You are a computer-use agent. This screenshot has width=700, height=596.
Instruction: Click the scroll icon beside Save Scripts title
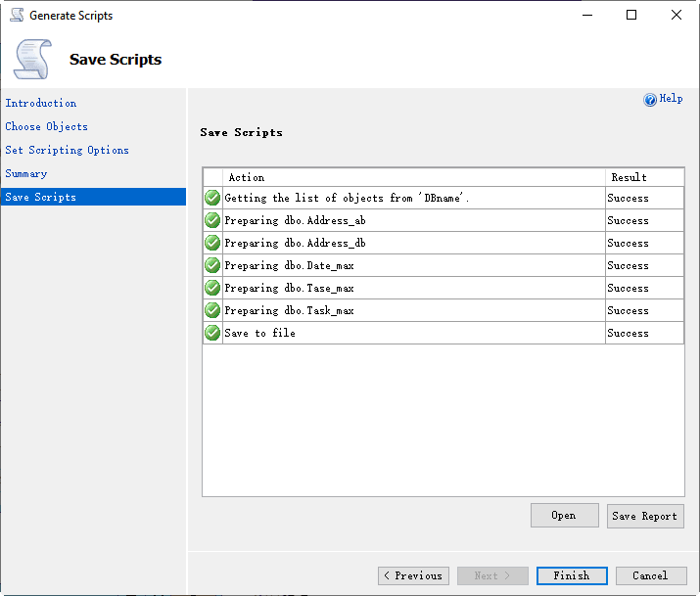coord(32,59)
